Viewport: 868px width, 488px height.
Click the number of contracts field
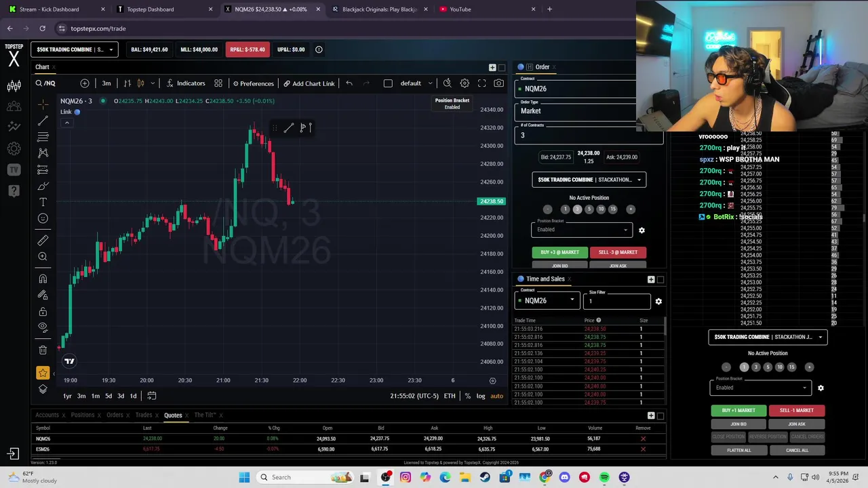tap(589, 135)
